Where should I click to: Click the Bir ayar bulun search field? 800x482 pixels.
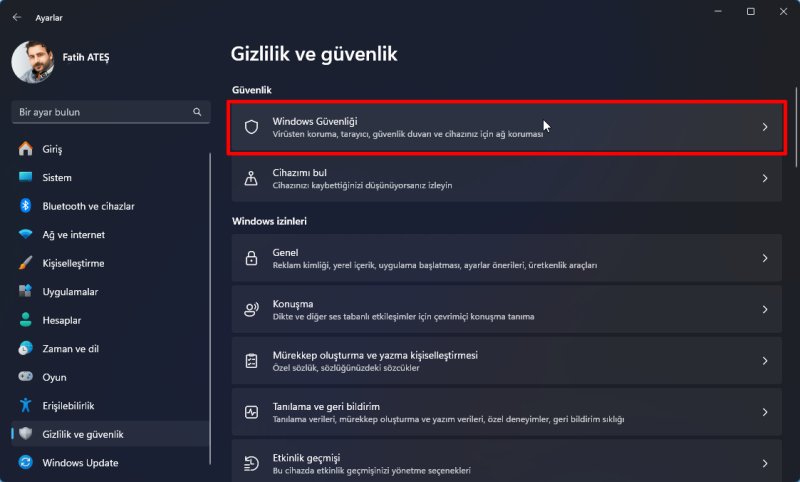(x=100, y=112)
